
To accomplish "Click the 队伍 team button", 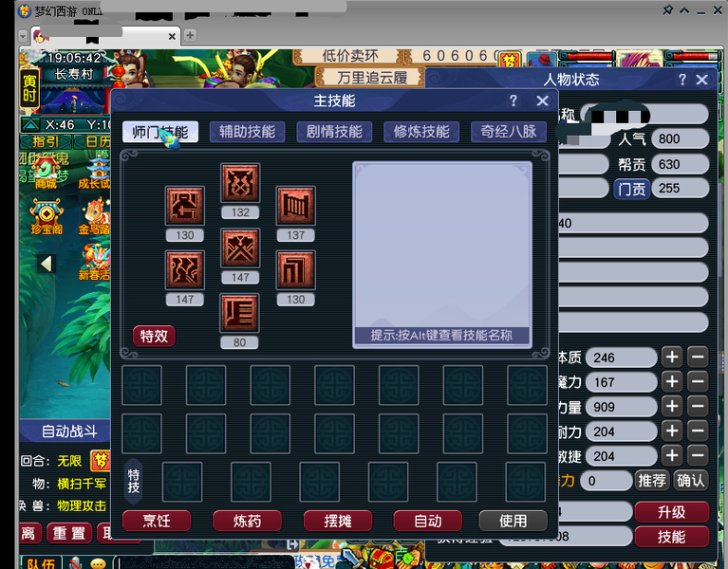I will coord(41,562).
